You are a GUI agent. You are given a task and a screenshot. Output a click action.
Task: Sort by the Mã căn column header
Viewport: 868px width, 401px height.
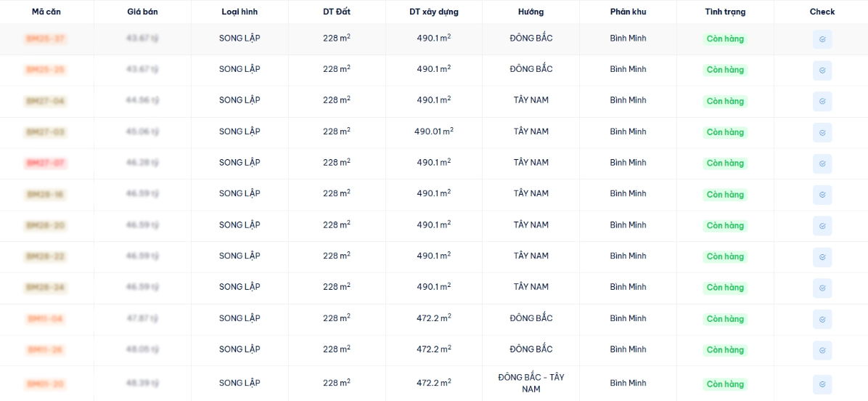pos(46,12)
